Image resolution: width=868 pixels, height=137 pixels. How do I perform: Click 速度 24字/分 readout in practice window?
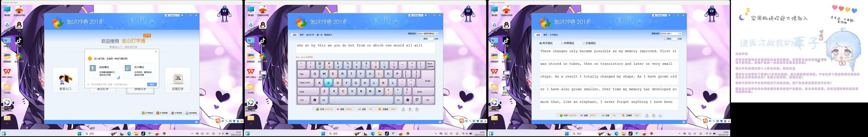click(345, 109)
